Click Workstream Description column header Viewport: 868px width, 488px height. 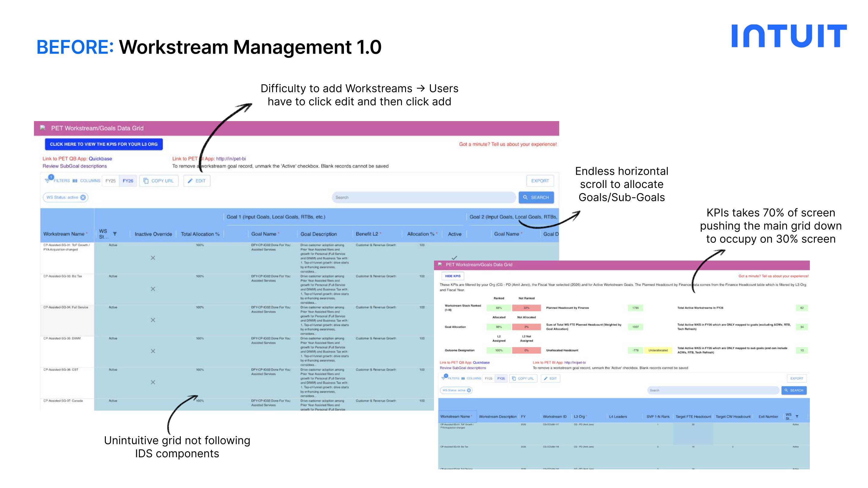click(x=498, y=417)
